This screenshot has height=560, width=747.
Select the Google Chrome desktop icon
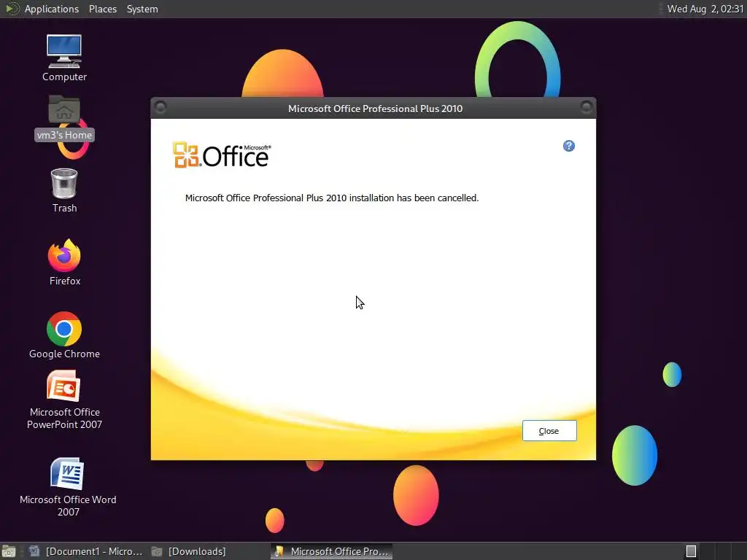(64, 335)
